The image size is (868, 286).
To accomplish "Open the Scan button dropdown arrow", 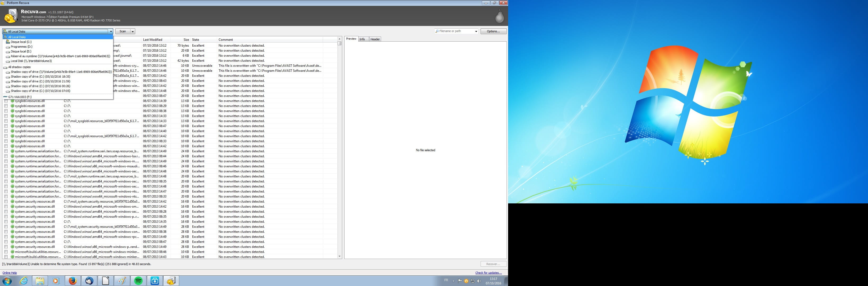I will [133, 31].
